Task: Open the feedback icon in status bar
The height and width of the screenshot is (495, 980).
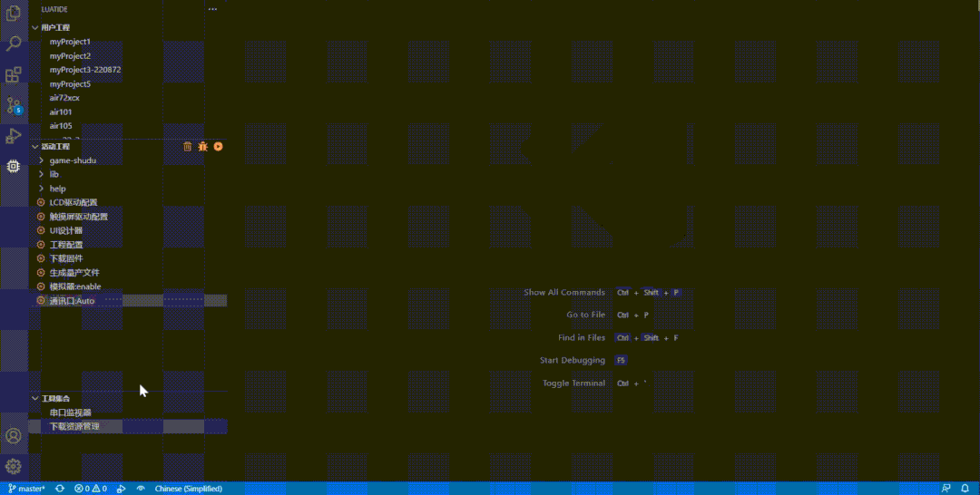Action: pyautogui.click(x=946, y=489)
